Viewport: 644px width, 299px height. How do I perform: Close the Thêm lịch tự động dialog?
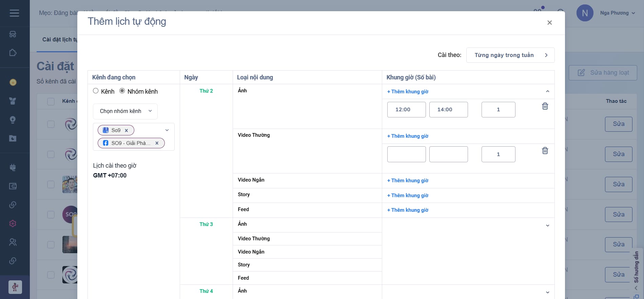[x=550, y=22]
